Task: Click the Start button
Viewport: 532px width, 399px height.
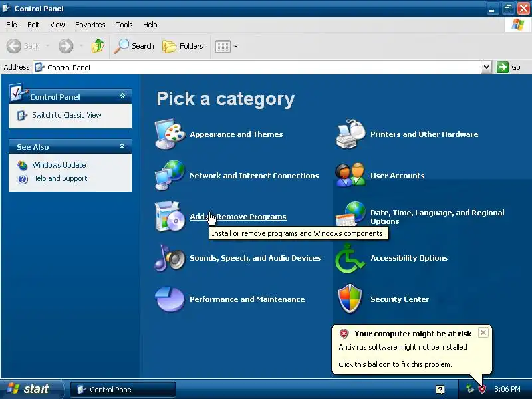Action: (31, 389)
